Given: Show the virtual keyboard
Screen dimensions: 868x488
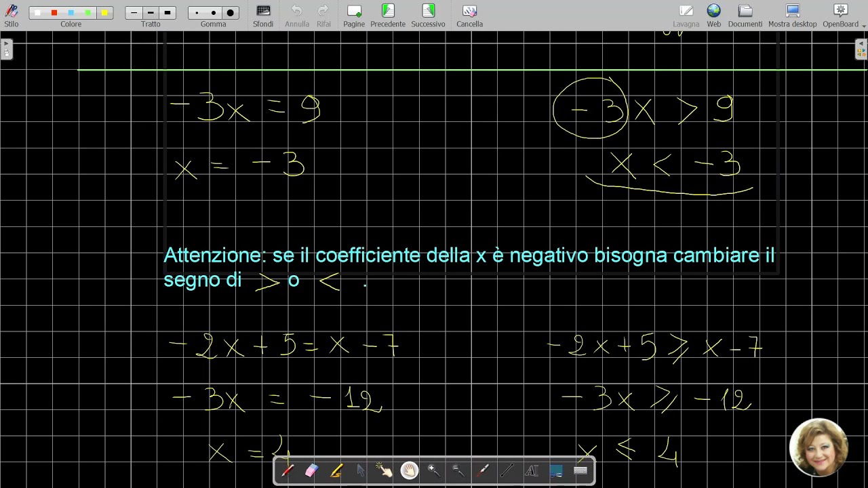Looking at the screenshot, I should click(580, 470).
